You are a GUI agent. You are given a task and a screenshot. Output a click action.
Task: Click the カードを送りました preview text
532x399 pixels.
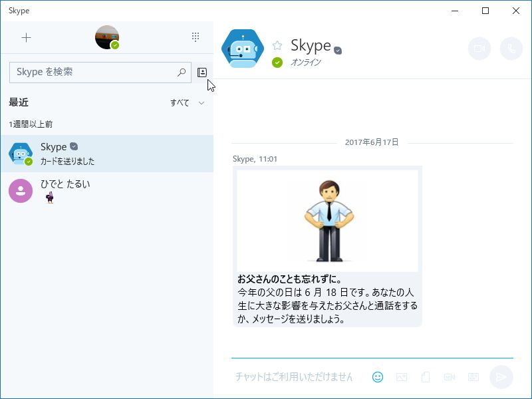68,161
